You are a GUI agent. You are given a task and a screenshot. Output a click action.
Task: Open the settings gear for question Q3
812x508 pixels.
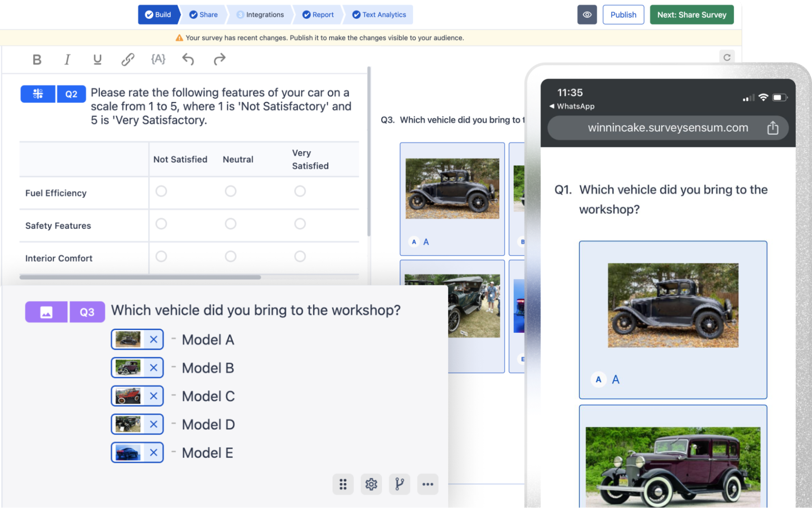[x=371, y=484]
